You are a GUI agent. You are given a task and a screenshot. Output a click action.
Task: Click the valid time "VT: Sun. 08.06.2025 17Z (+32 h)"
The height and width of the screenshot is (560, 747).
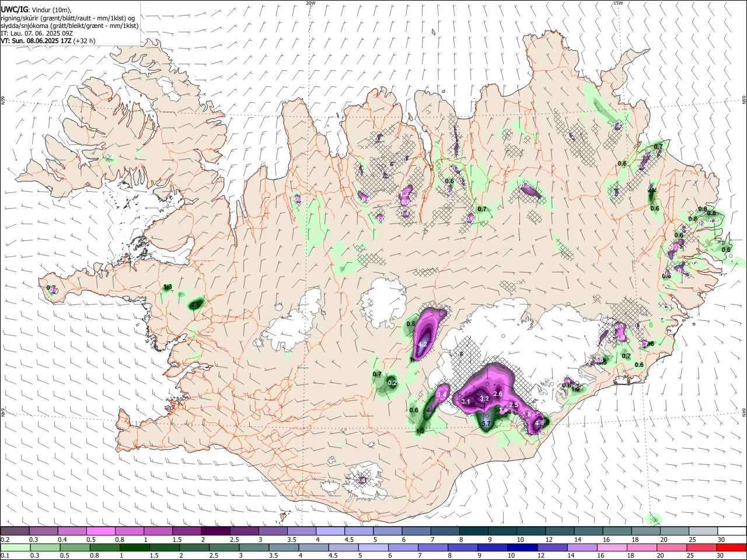point(48,41)
